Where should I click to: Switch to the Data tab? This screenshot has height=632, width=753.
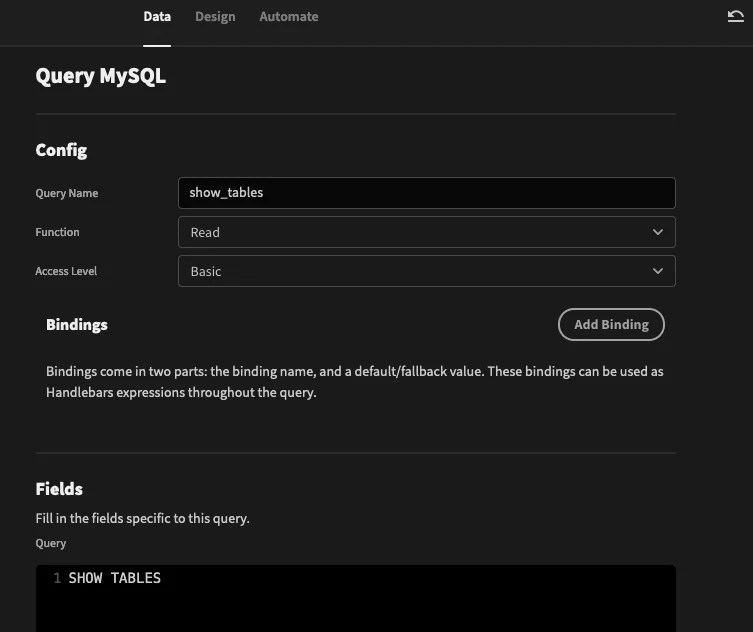pos(157,17)
